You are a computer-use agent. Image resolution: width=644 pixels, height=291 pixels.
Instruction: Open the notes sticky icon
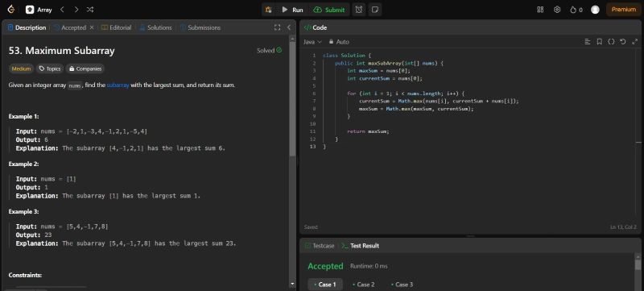coord(374,10)
